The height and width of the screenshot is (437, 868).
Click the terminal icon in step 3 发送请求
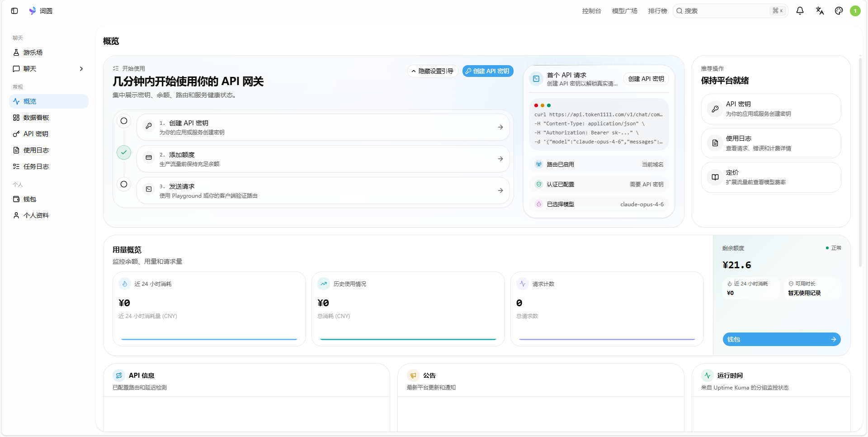(x=149, y=190)
